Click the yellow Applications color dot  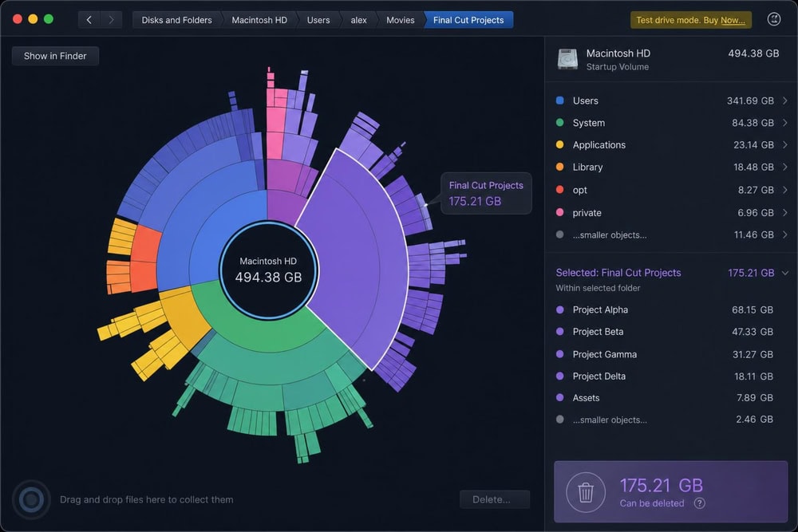click(560, 145)
